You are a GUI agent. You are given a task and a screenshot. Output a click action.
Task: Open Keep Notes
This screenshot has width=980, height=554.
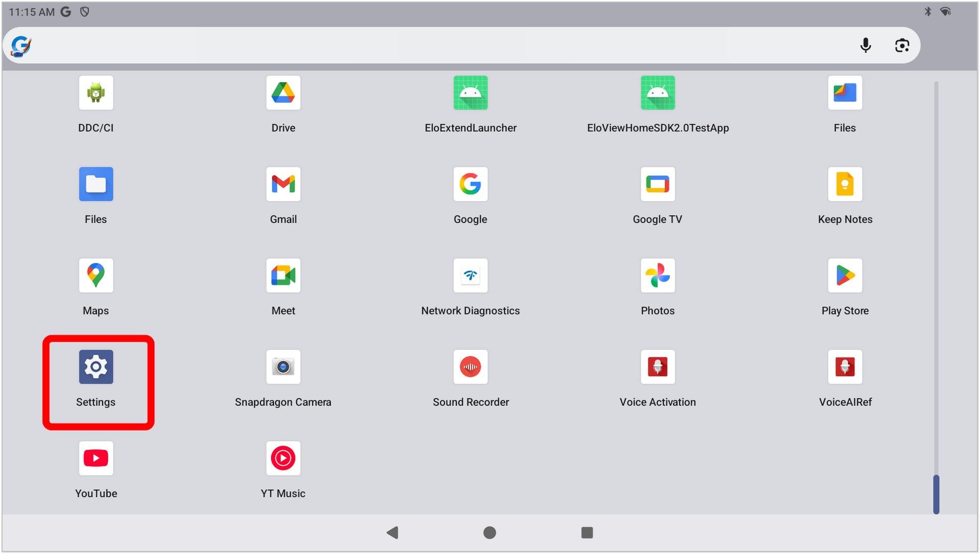845,184
